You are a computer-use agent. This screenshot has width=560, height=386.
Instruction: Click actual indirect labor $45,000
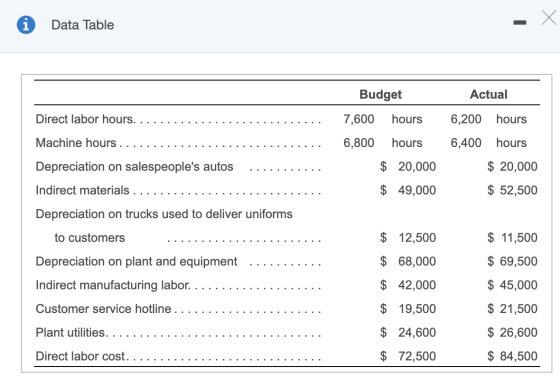click(512, 285)
